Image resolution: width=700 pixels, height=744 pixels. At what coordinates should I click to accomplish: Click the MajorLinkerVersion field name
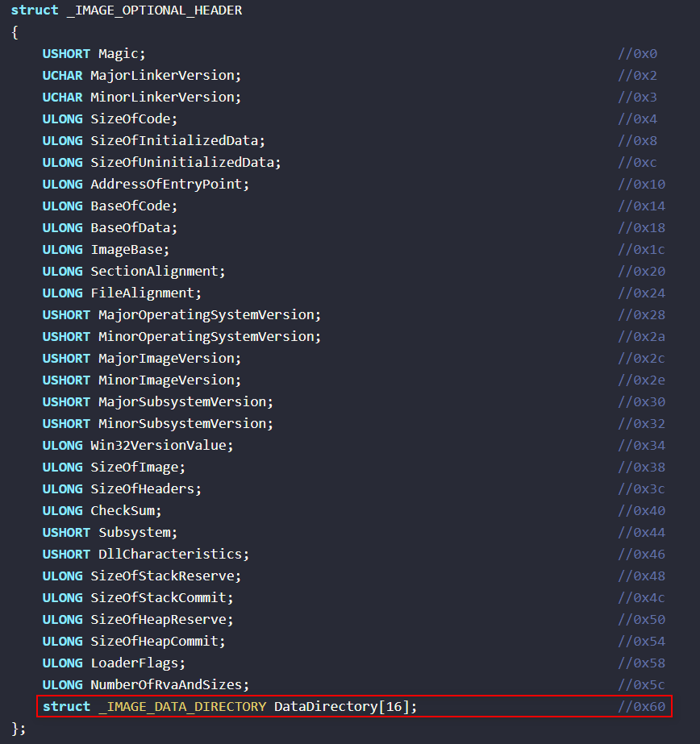tap(165, 76)
